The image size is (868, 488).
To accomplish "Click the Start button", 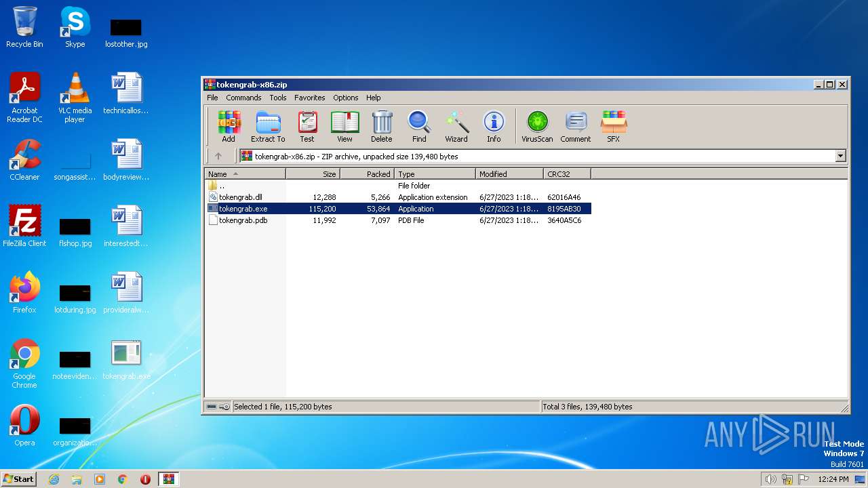I will click(x=19, y=479).
